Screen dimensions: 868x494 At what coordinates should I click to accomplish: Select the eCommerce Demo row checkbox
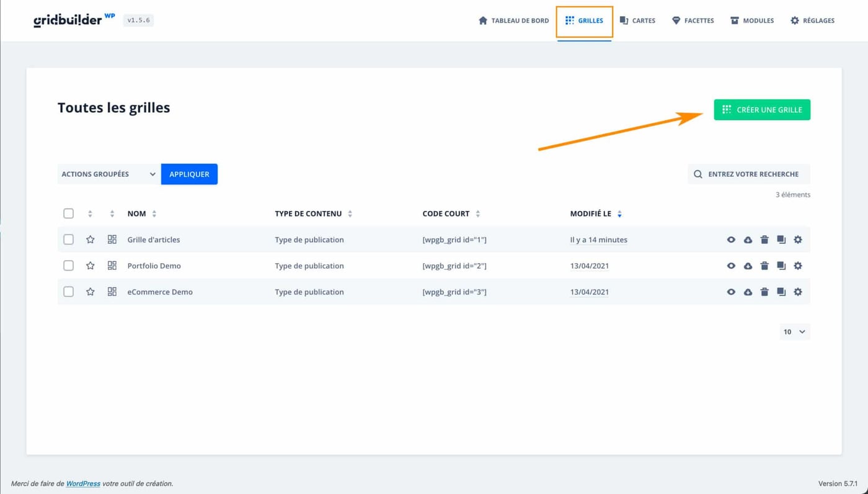[x=69, y=292]
